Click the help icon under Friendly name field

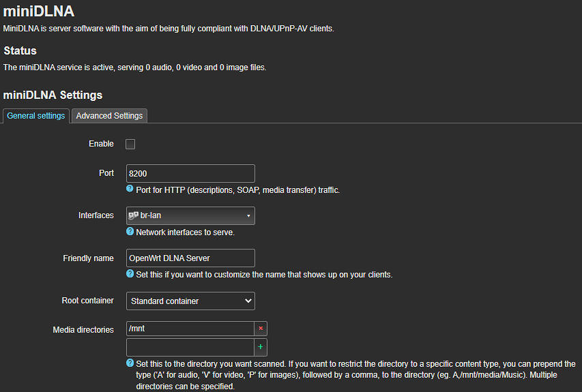(x=130, y=273)
